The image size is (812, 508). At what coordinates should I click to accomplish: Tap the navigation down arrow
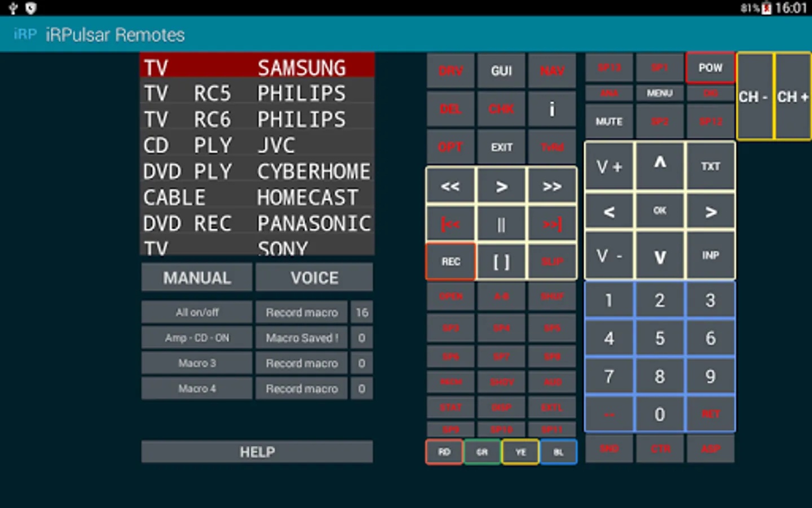coord(660,256)
